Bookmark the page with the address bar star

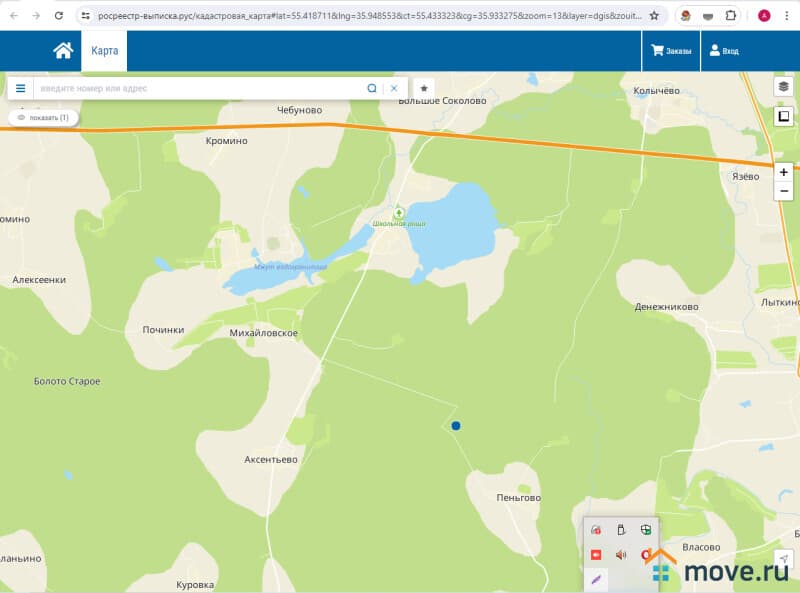pyautogui.click(x=654, y=16)
